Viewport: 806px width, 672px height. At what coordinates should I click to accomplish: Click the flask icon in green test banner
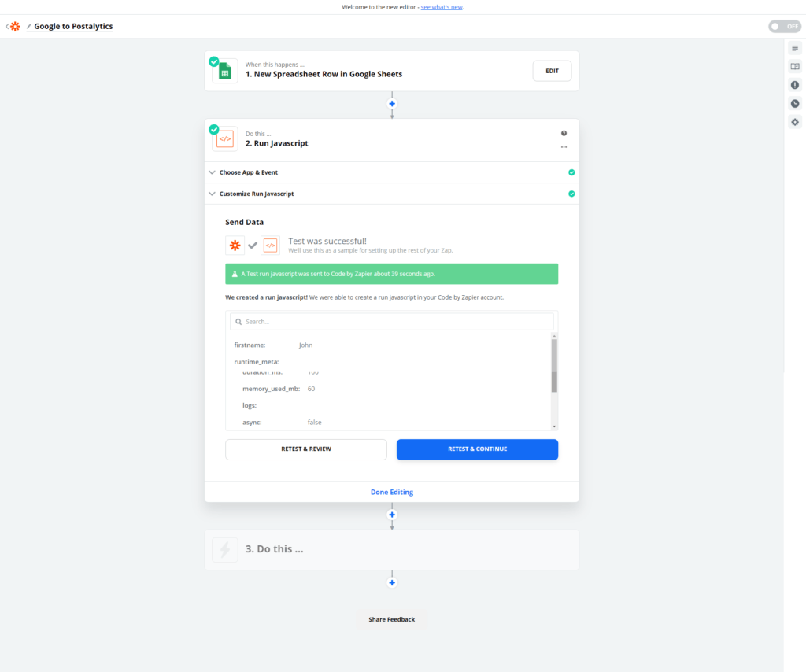[x=235, y=274]
